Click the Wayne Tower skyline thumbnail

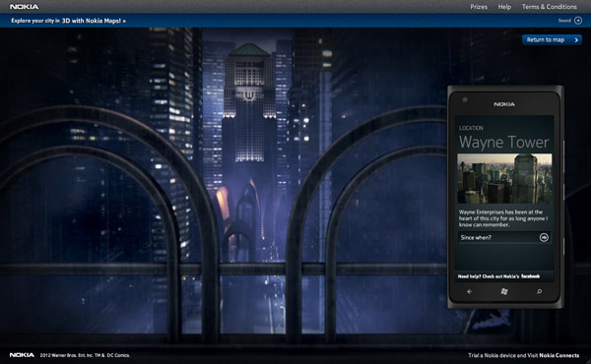[504, 178]
